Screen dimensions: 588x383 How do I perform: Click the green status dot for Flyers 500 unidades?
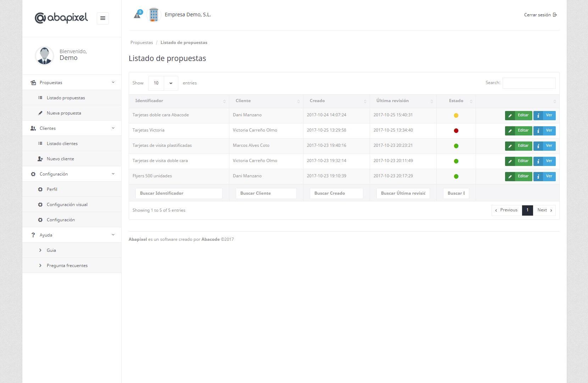pos(456,177)
